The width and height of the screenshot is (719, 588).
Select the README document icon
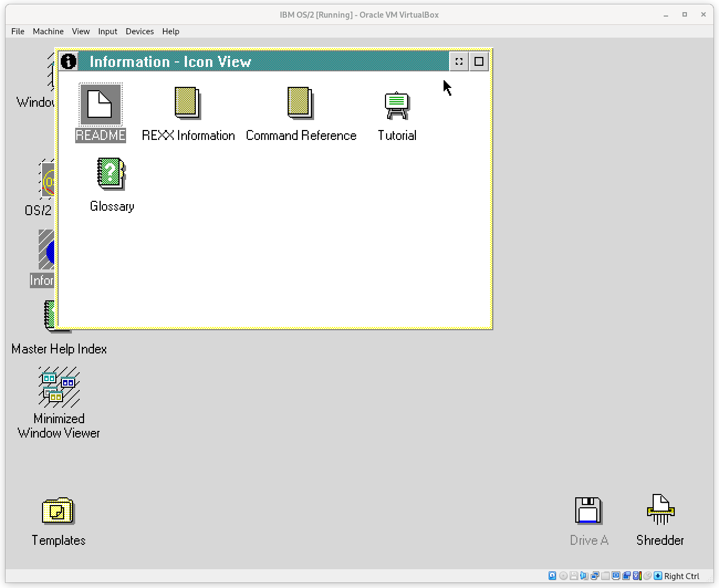(x=100, y=105)
